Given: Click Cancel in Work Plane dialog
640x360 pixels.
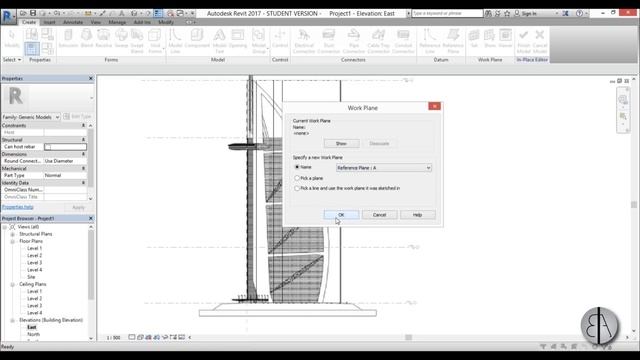Looking at the screenshot, I should tap(379, 215).
